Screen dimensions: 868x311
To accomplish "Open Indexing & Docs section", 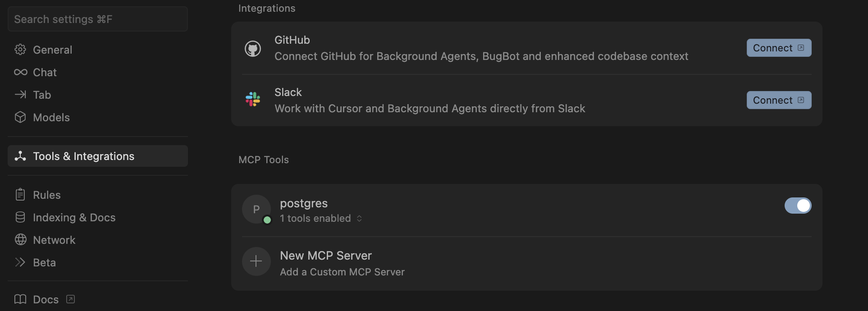I will tap(98, 217).
